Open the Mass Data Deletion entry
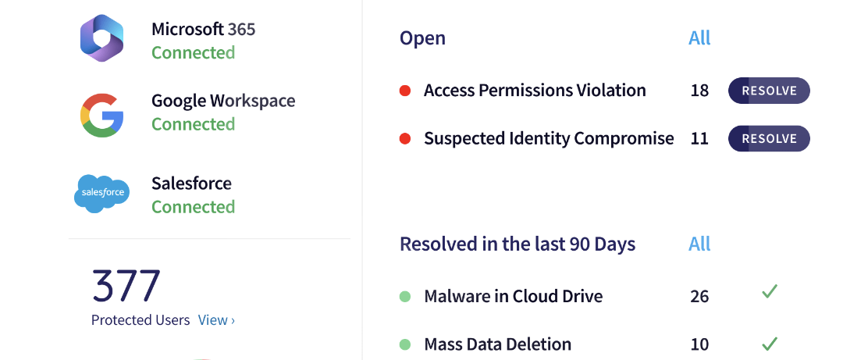The width and height of the screenshot is (868, 360). tap(498, 344)
